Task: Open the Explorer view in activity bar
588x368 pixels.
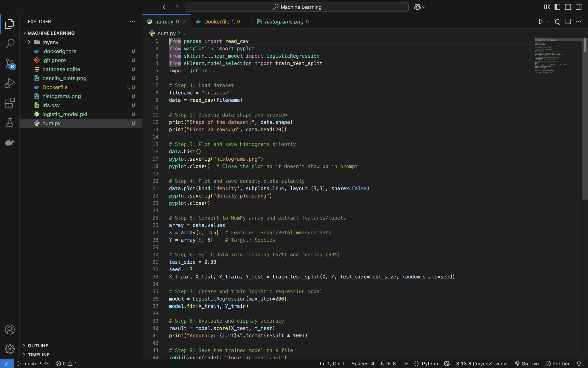Action: click(10, 24)
